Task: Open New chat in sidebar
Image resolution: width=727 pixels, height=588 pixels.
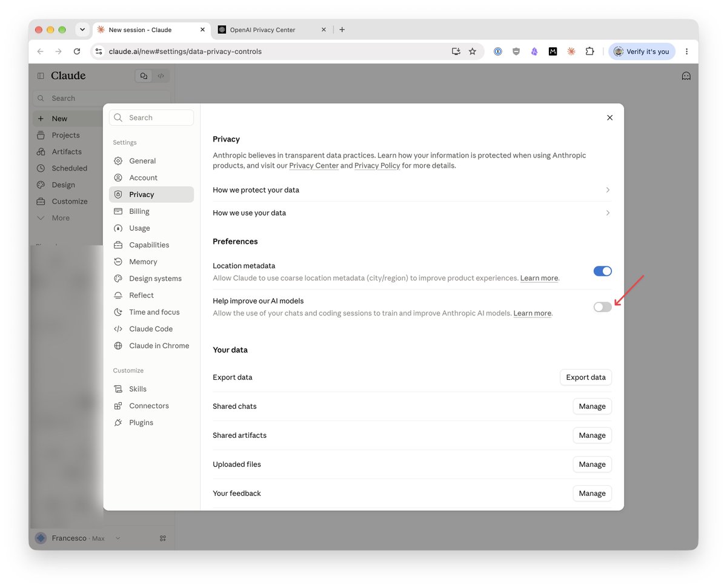Action: (67, 119)
